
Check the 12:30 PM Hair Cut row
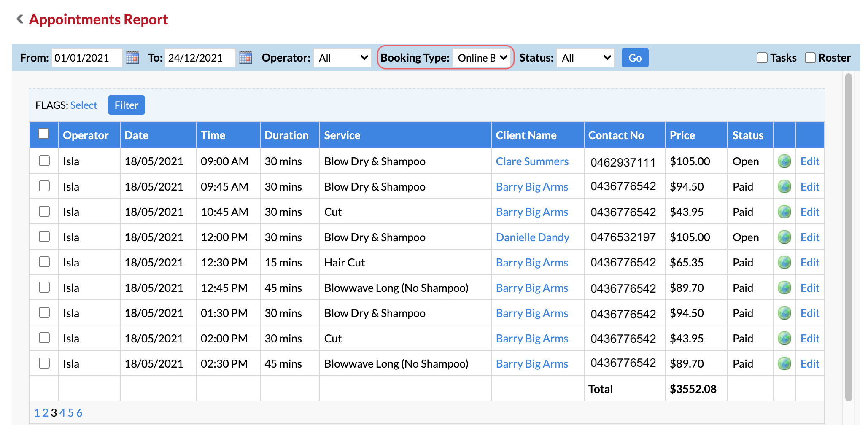pyautogui.click(x=44, y=262)
